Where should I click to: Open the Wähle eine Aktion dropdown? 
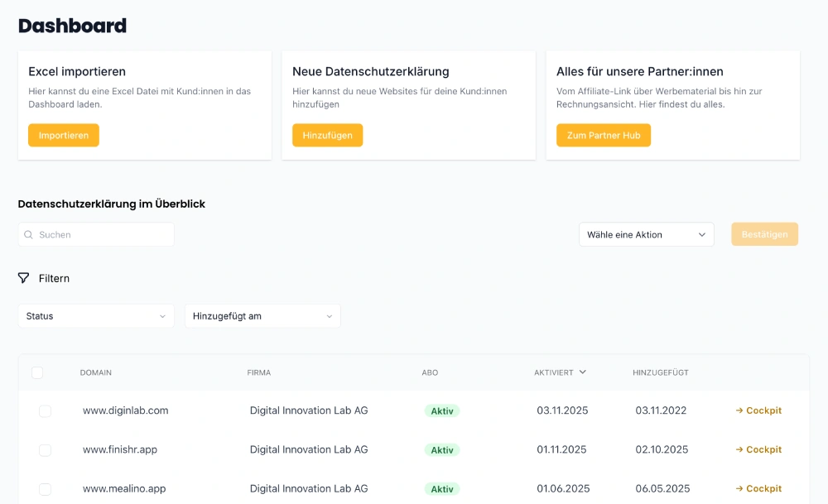[x=646, y=235]
